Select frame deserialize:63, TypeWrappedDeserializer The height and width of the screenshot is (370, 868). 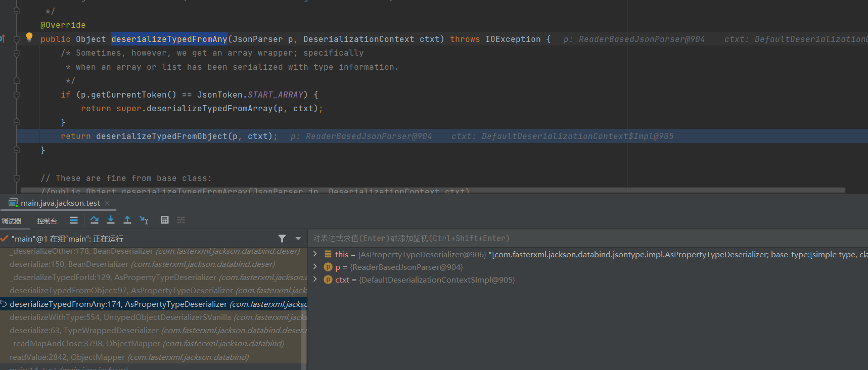pos(154,330)
